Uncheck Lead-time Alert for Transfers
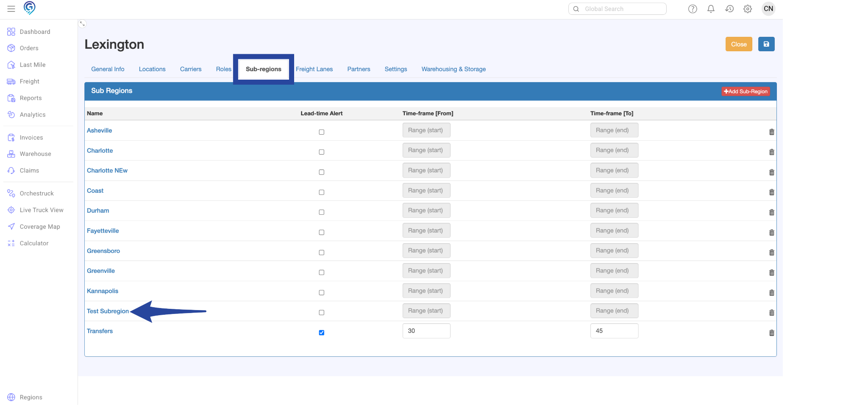868x405 pixels. click(x=321, y=333)
